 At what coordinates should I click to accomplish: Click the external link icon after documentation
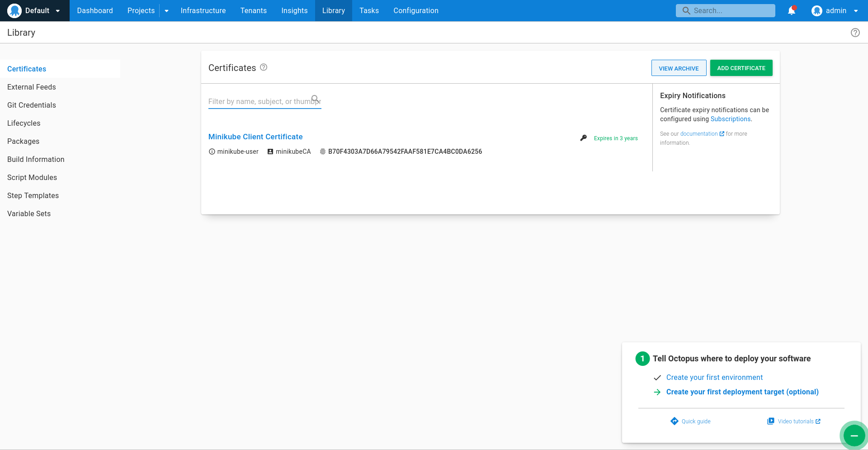click(722, 134)
